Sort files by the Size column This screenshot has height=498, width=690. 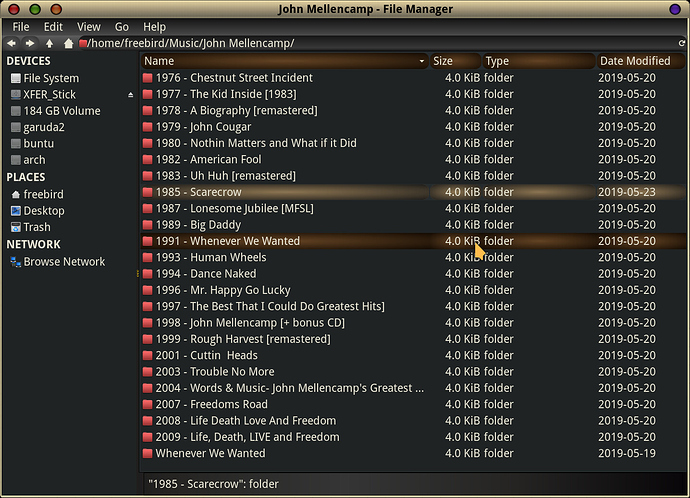[x=455, y=61]
